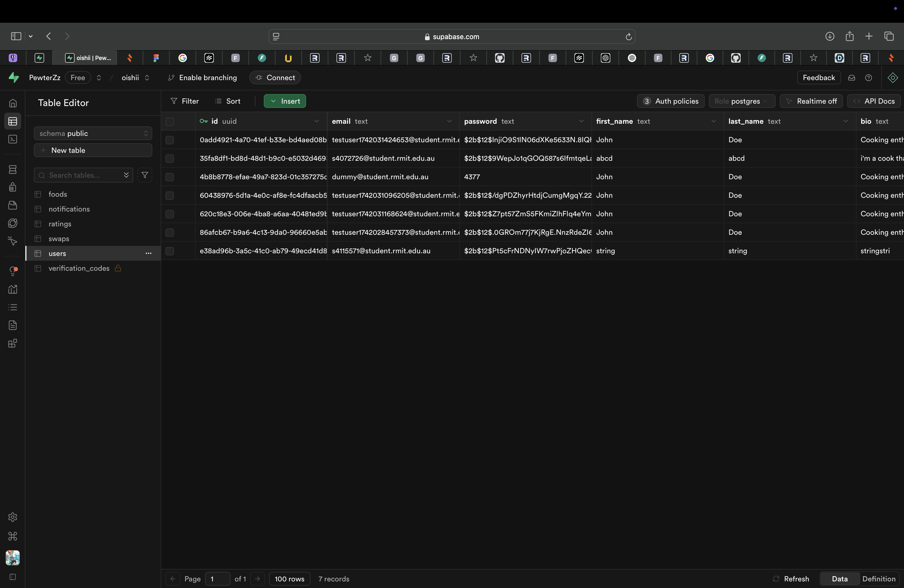This screenshot has height=588, width=904.
Task: Select the foods table in list
Action: [x=58, y=194]
